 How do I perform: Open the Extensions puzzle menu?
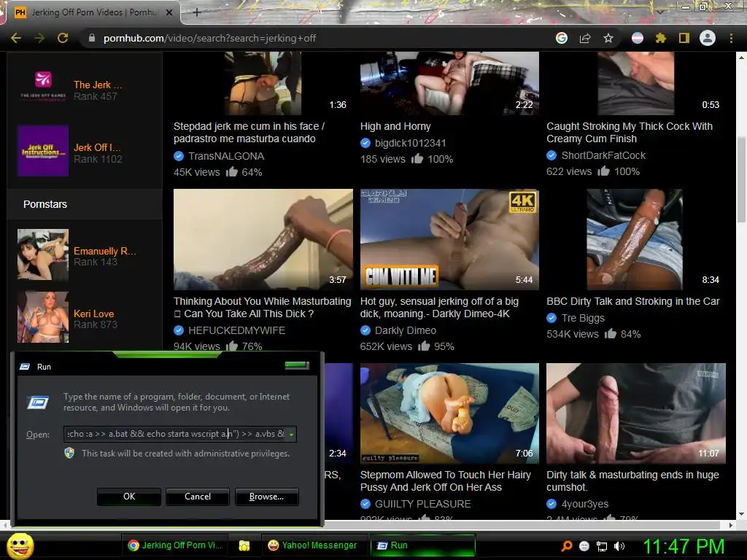(661, 38)
